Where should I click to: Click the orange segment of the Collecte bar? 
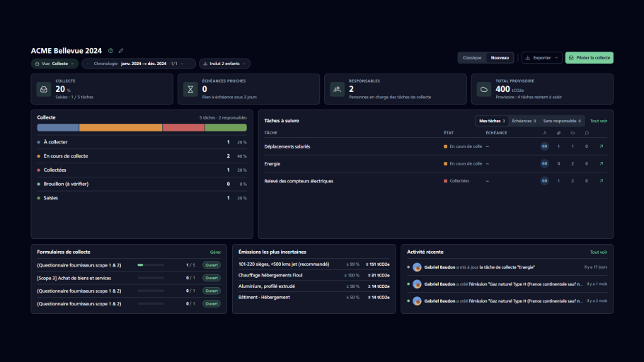coord(121,128)
